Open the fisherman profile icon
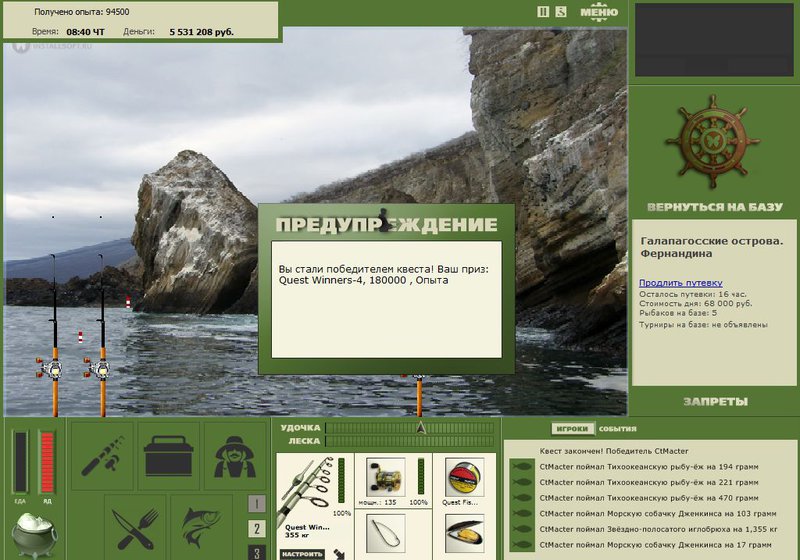 (x=235, y=455)
